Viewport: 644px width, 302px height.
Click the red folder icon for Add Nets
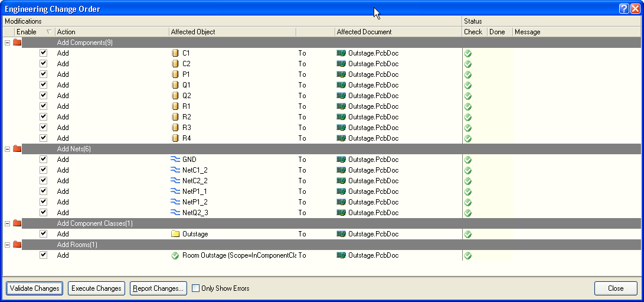[x=17, y=149]
